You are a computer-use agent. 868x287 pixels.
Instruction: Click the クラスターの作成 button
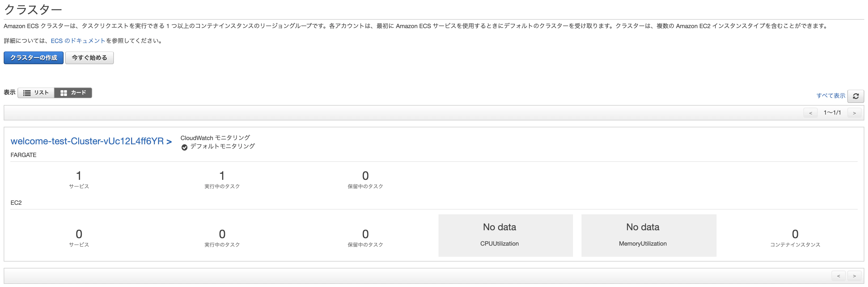34,58
